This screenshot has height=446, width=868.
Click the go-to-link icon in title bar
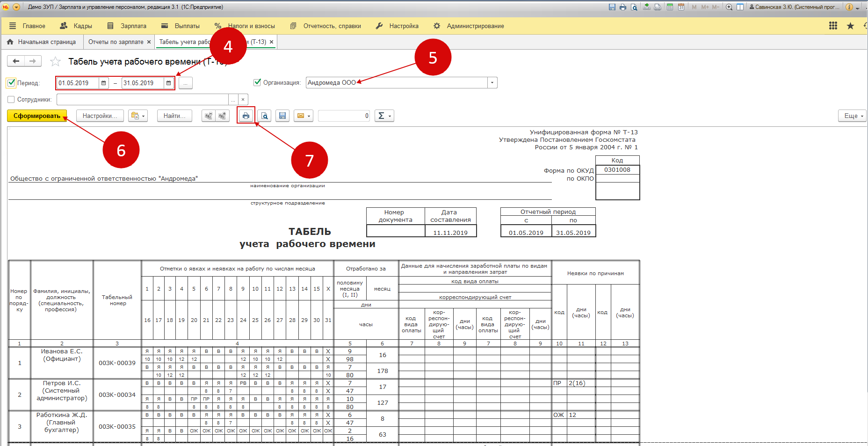658,7
